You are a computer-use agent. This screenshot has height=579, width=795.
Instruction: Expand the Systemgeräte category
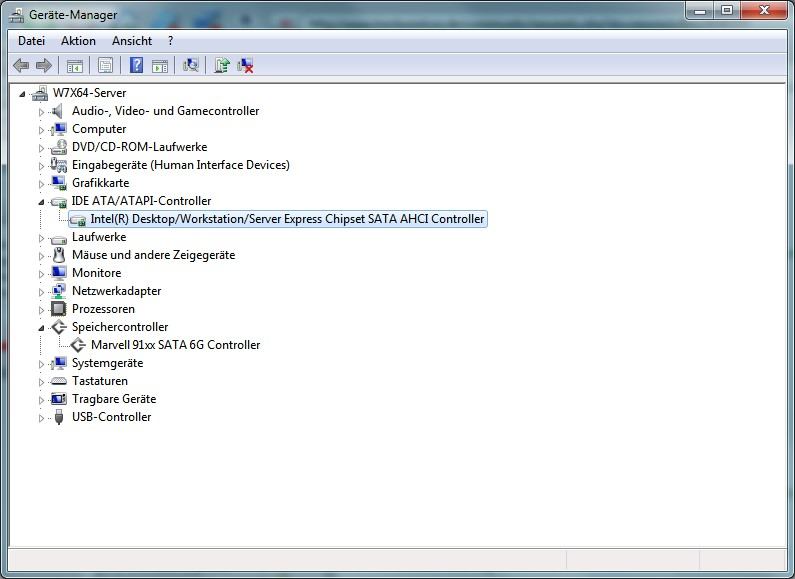coord(41,364)
